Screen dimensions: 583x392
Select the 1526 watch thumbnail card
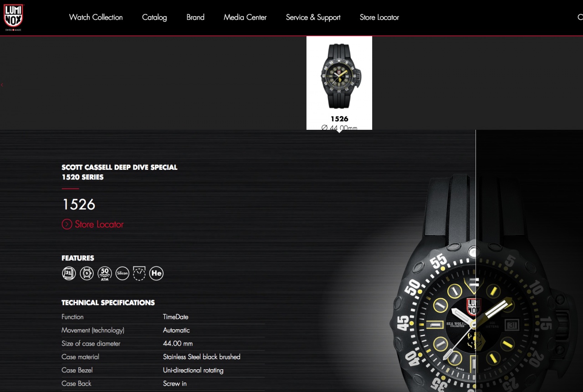tap(339, 83)
